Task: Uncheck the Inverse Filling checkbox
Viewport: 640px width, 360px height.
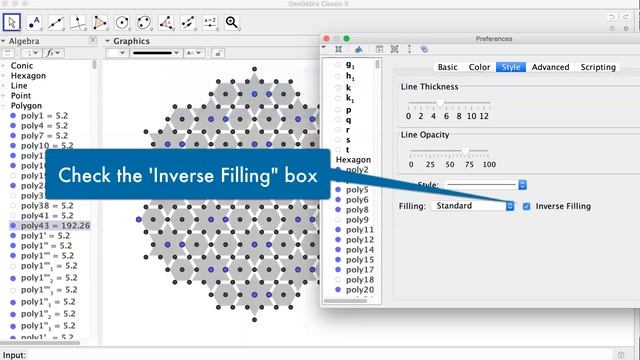Action: point(527,206)
